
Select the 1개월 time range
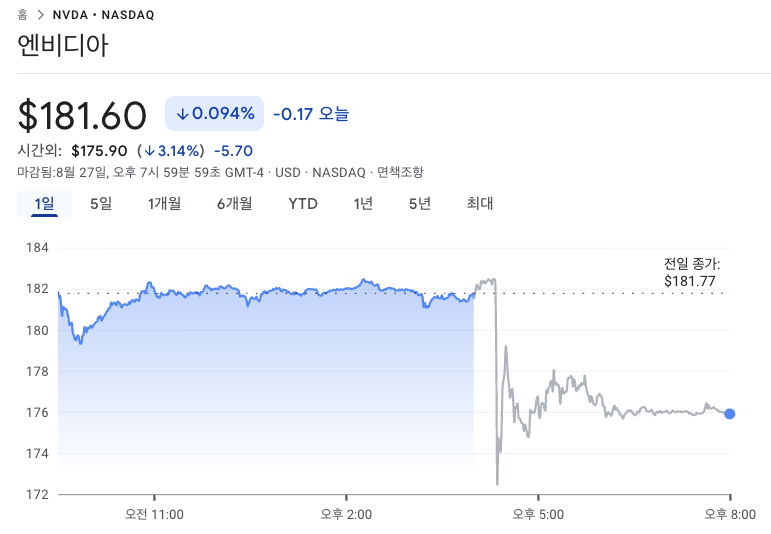164,204
